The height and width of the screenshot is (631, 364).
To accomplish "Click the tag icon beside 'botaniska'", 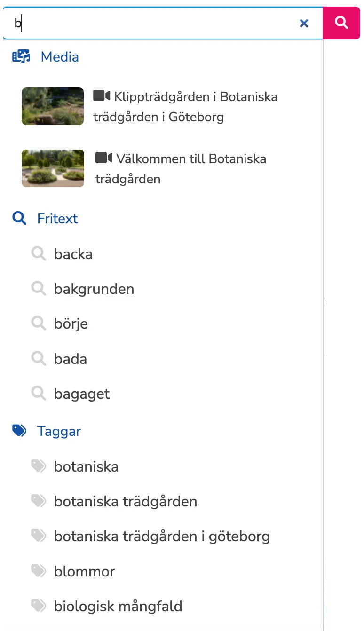I will click(x=39, y=466).
